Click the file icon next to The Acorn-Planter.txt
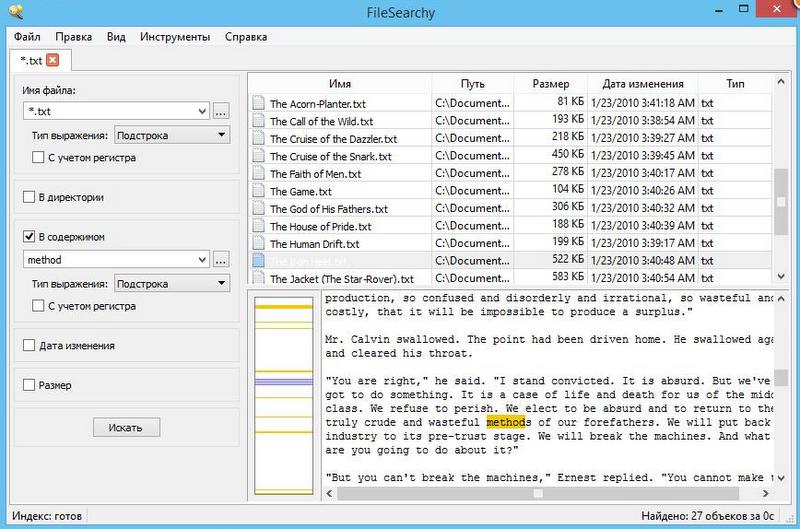 click(x=259, y=103)
